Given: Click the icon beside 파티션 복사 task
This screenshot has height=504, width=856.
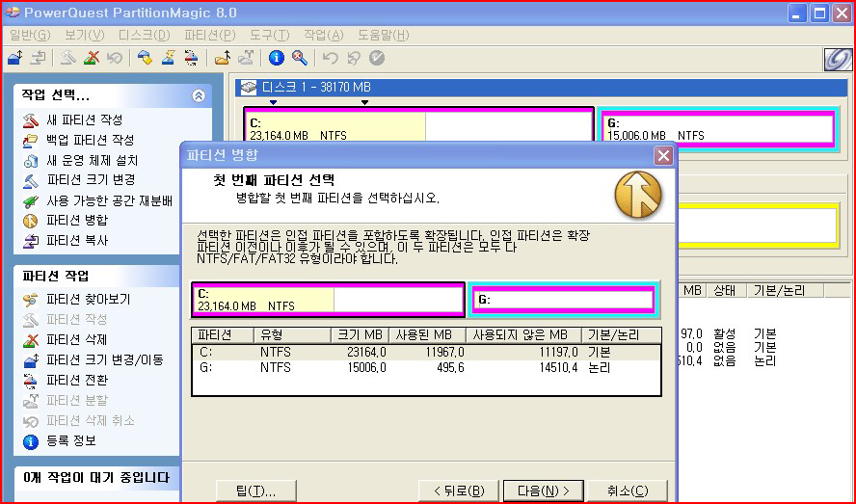Looking at the screenshot, I should 31,241.
